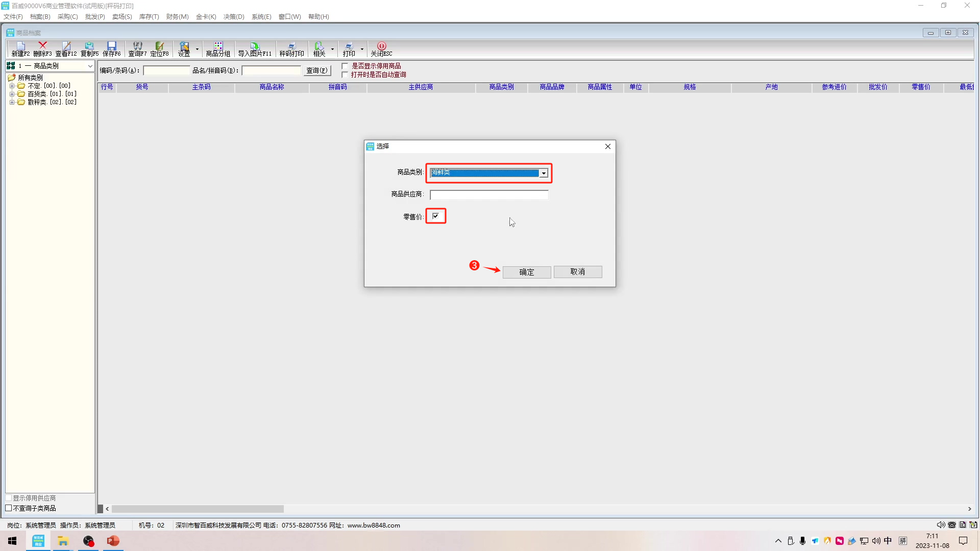Click the 确定 button
Viewport: 980px width, 551px height.
[x=526, y=272]
